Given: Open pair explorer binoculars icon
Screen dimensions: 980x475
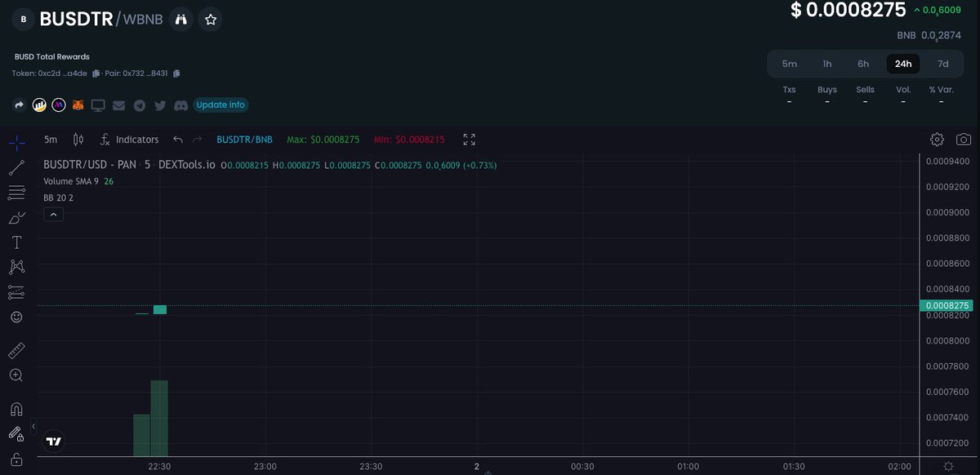Looking at the screenshot, I should (x=181, y=19).
